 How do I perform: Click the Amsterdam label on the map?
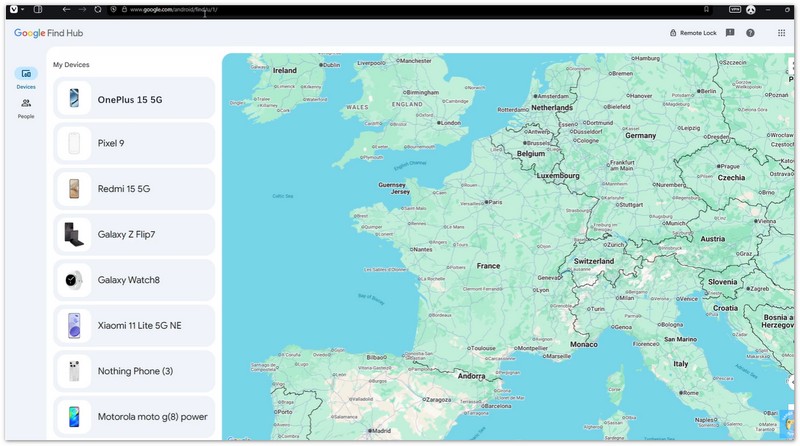coord(552,96)
